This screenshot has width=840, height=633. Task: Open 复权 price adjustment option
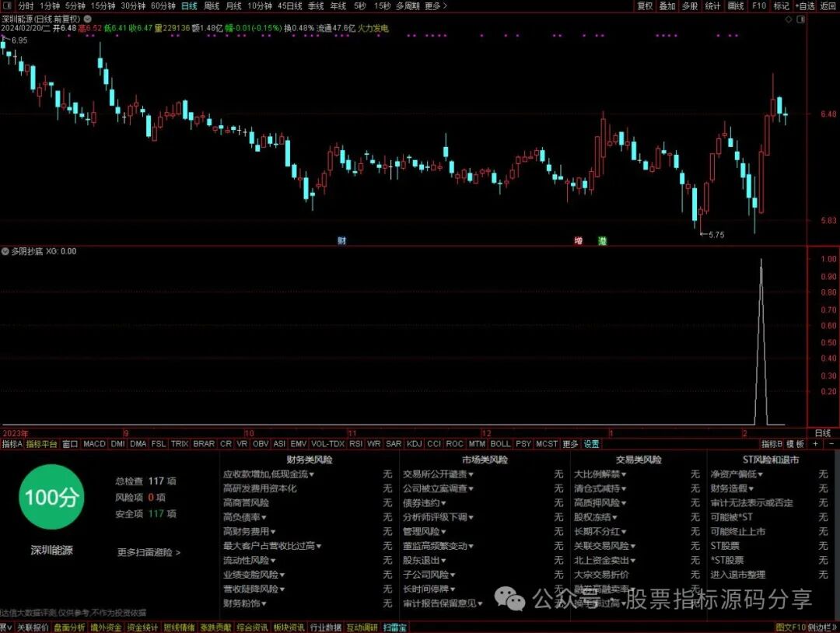645,6
